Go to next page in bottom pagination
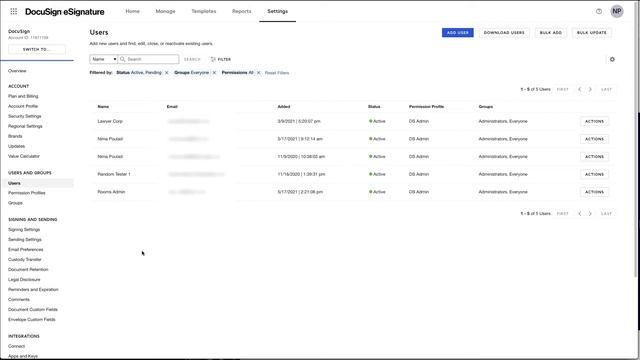Image resolution: width=640 pixels, height=360 pixels. point(590,213)
